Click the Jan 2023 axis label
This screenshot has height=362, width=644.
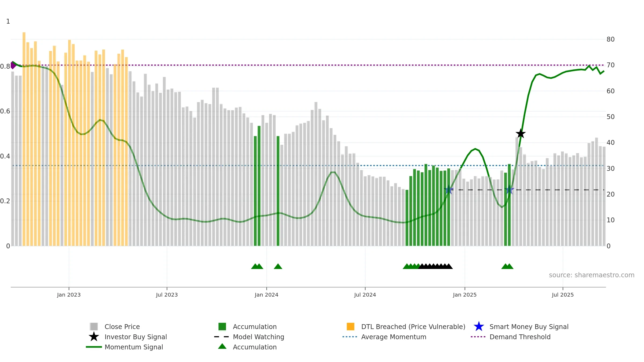69,295
